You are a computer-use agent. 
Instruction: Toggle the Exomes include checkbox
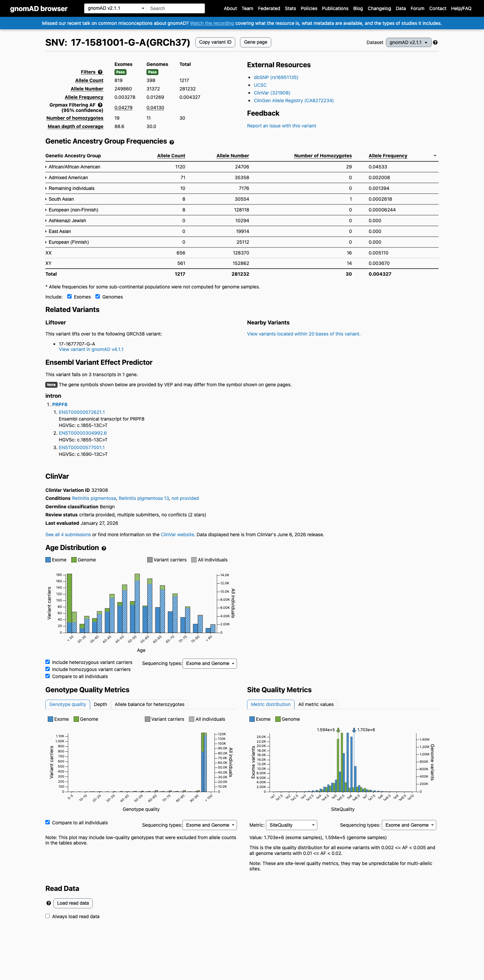pos(69,297)
